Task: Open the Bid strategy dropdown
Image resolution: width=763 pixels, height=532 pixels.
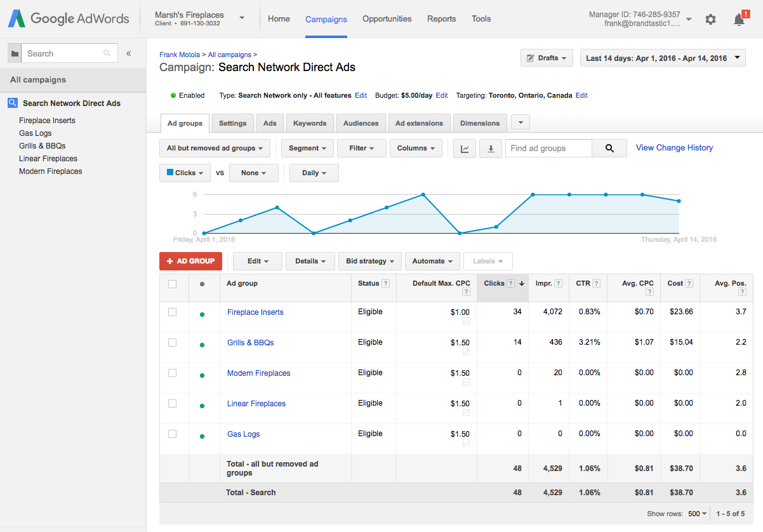Action: 371,261
